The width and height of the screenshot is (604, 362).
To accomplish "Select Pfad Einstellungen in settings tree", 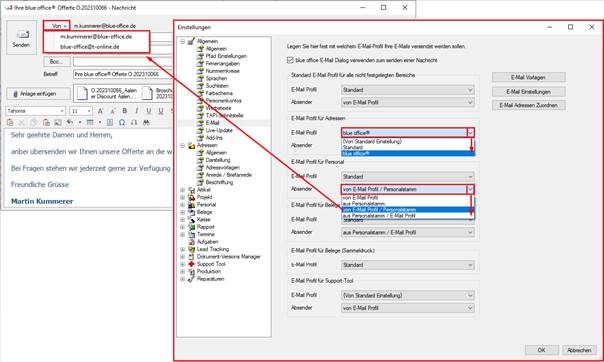I will pyautogui.click(x=226, y=56).
